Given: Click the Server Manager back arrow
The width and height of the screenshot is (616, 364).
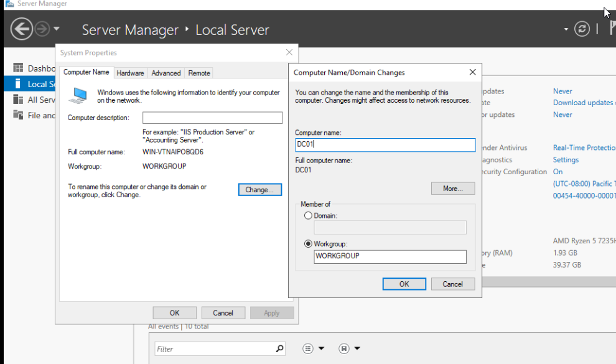Looking at the screenshot, I should click(21, 29).
